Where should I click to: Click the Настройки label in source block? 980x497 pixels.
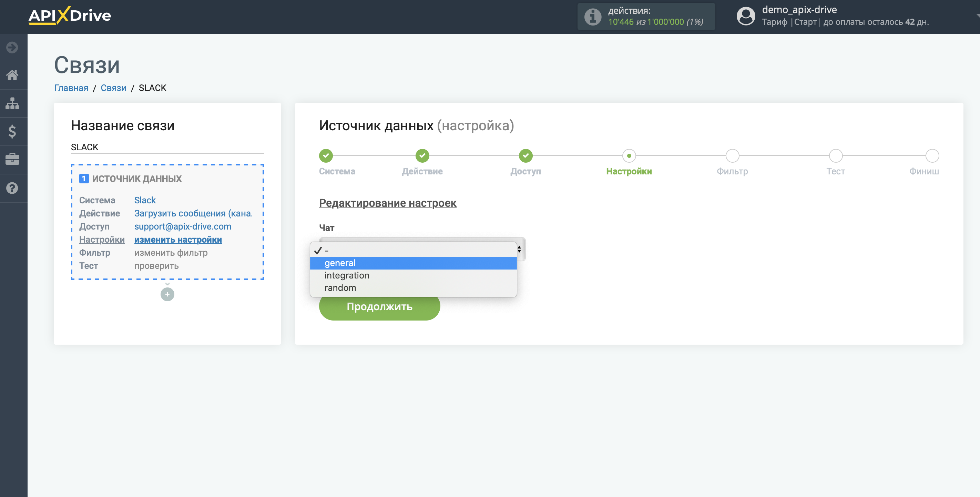click(x=102, y=240)
